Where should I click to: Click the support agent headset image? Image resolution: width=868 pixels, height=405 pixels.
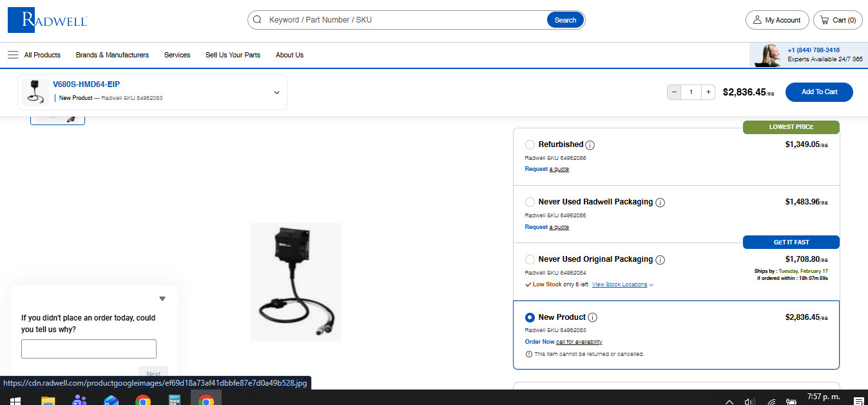point(767,55)
